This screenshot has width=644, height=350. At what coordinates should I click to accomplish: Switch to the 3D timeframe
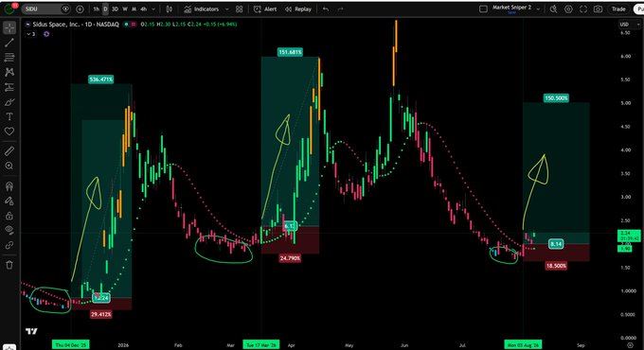[115, 9]
